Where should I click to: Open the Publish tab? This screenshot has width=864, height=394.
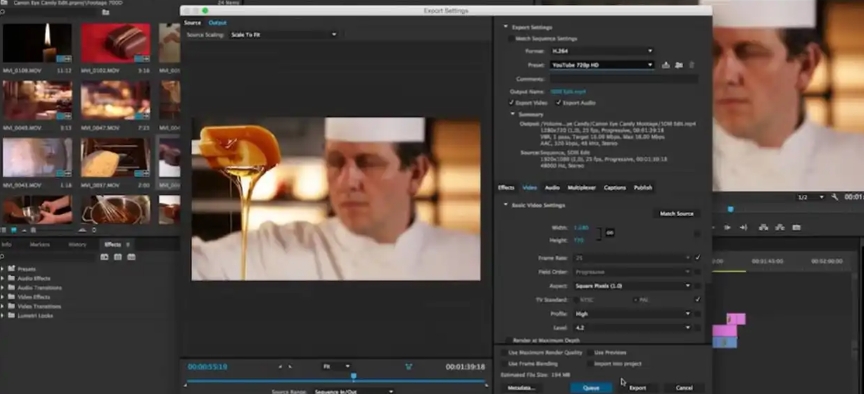coord(643,188)
